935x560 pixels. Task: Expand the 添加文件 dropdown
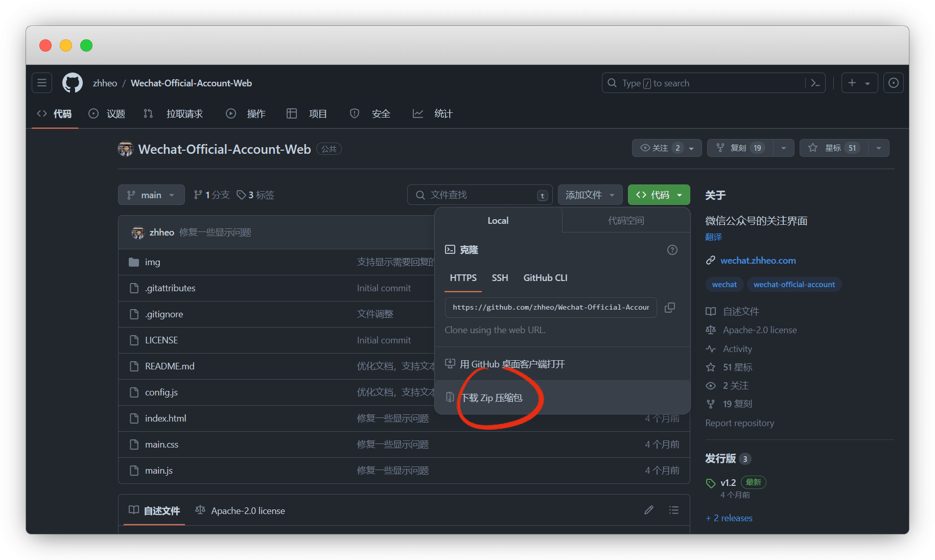coord(590,195)
